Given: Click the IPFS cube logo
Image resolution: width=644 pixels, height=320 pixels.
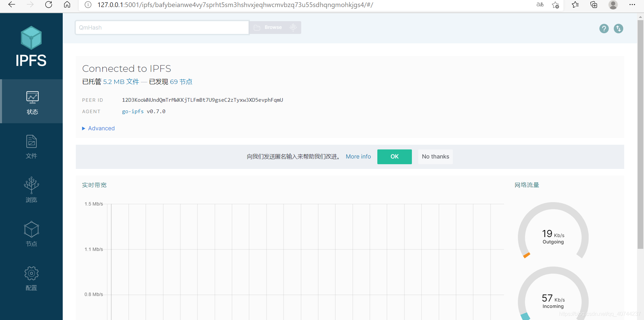Looking at the screenshot, I should point(31,38).
